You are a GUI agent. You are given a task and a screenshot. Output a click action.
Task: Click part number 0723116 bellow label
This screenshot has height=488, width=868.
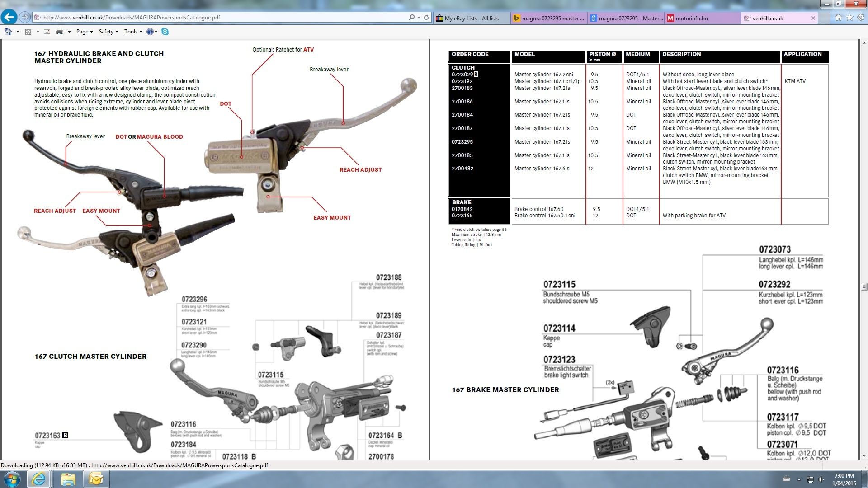coord(783,370)
